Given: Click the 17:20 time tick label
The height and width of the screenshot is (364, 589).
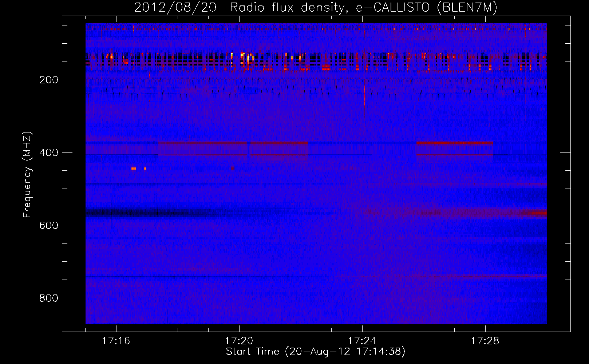Looking at the screenshot, I should [x=239, y=341].
